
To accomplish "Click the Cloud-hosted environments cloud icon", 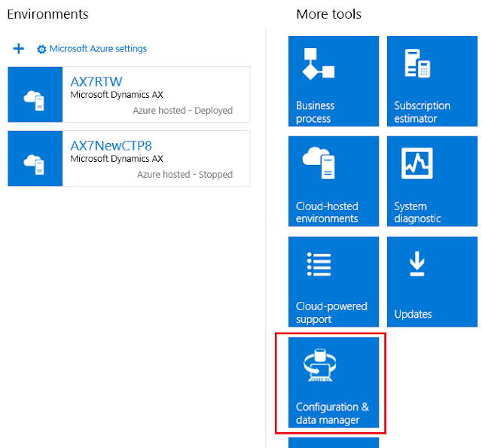I will pyautogui.click(x=319, y=163).
